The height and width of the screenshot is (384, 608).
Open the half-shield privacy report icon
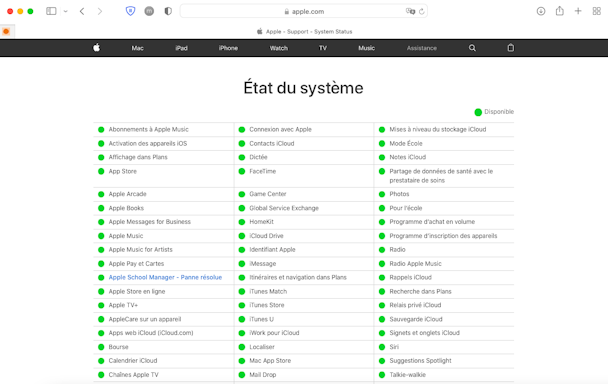tap(168, 11)
